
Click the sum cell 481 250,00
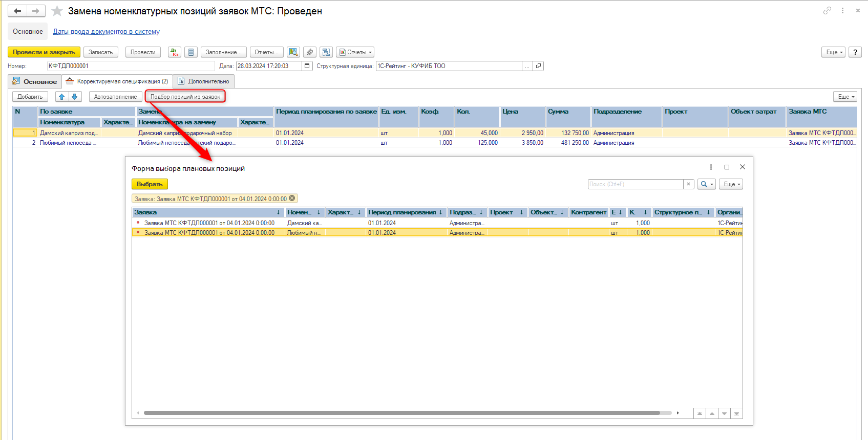point(568,143)
